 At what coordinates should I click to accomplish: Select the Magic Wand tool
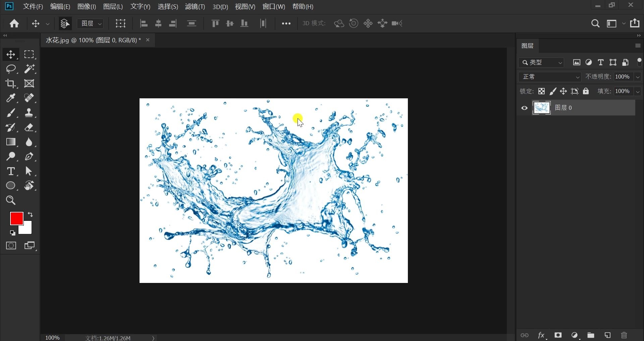click(x=29, y=69)
